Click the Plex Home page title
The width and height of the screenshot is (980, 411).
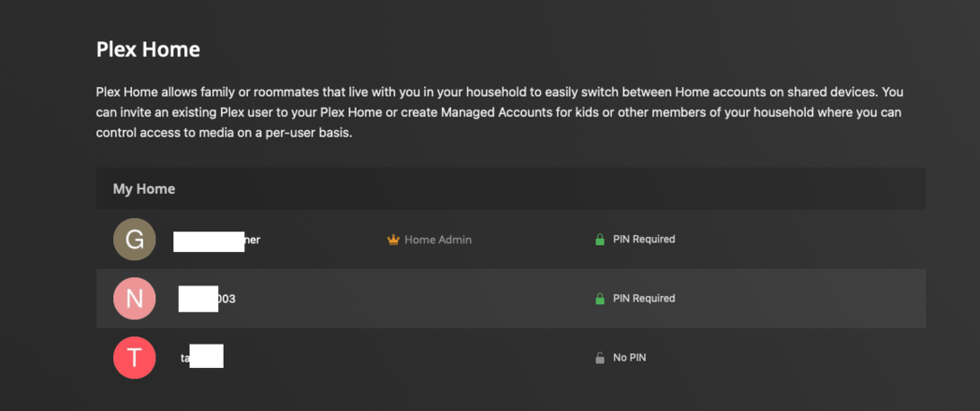click(x=148, y=50)
